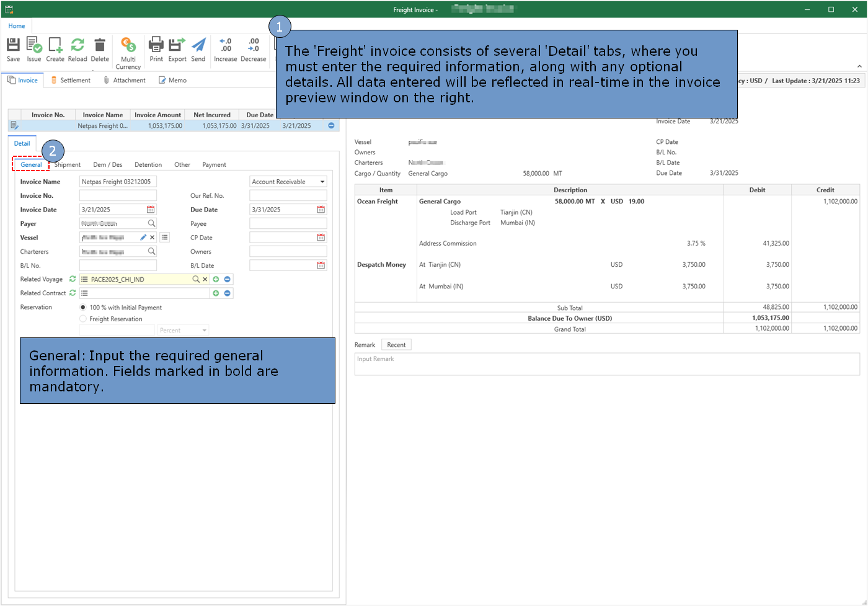The image size is (868, 606).
Task: Clear the Related Voyage PACE2025_CHI_IND entry
Action: 205,280
